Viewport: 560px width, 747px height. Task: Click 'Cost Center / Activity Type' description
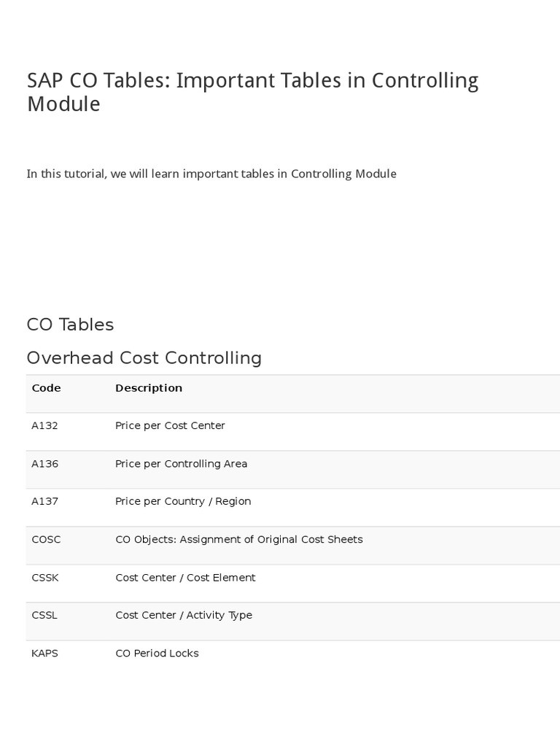(x=184, y=616)
